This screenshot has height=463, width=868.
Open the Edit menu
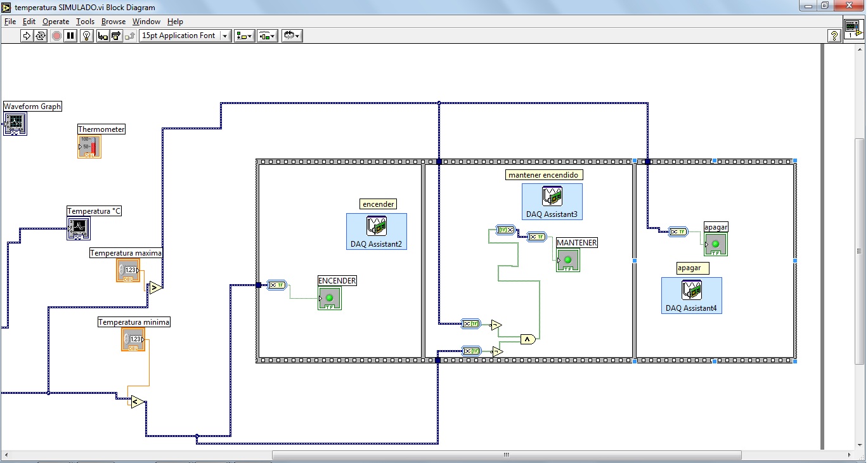(x=29, y=21)
